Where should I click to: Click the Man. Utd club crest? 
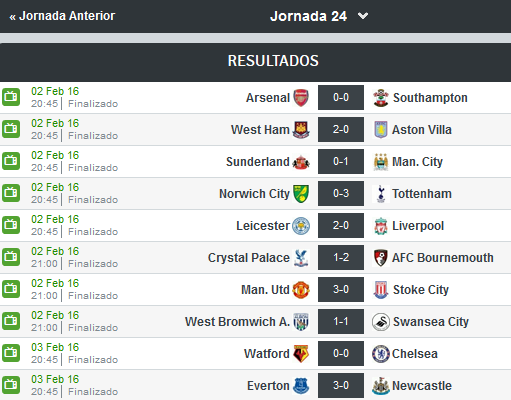(x=301, y=290)
